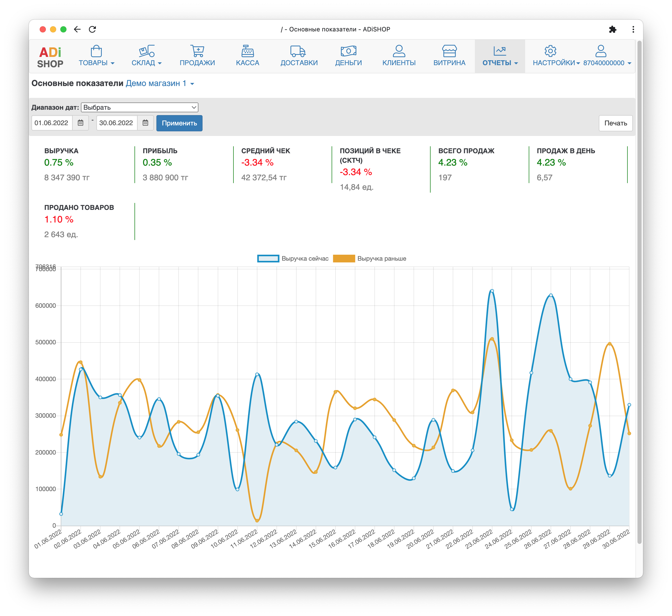The width and height of the screenshot is (672, 616).
Task: Open the Склад menu
Action: pos(146,63)
